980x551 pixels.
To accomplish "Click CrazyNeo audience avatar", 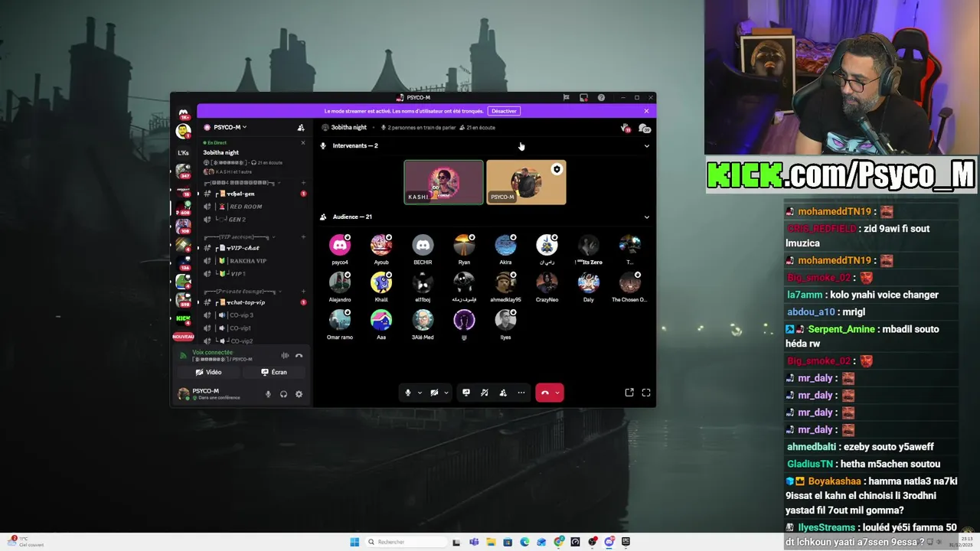I will 547,282.
